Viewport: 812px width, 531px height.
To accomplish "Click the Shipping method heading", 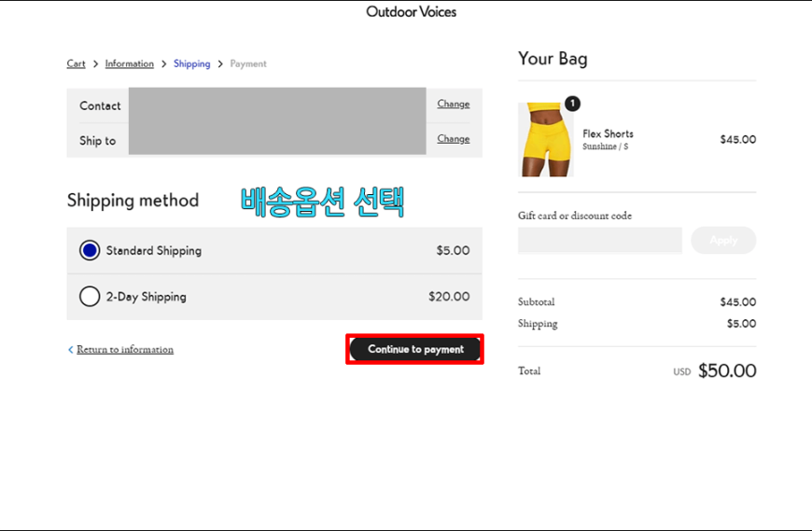I will point(133,201).
